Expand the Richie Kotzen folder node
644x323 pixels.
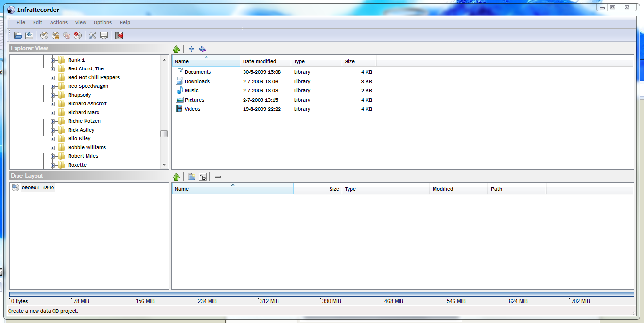(53, 121)
